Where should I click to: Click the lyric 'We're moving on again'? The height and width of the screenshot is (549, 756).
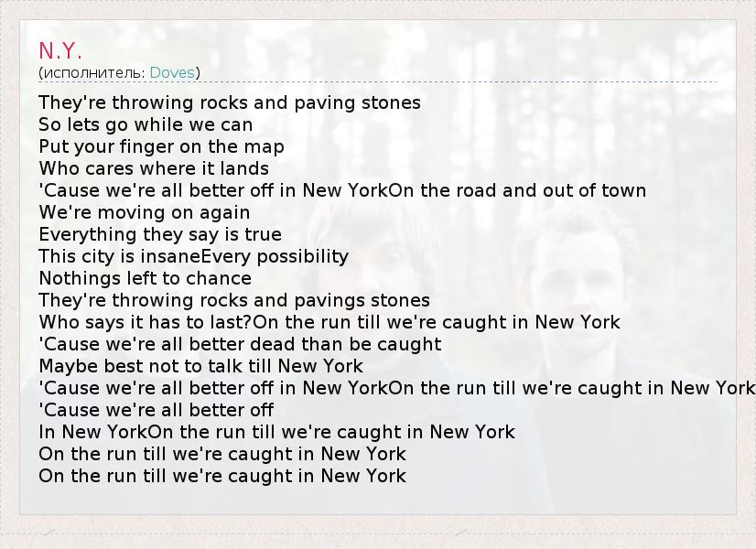[145, 212]
